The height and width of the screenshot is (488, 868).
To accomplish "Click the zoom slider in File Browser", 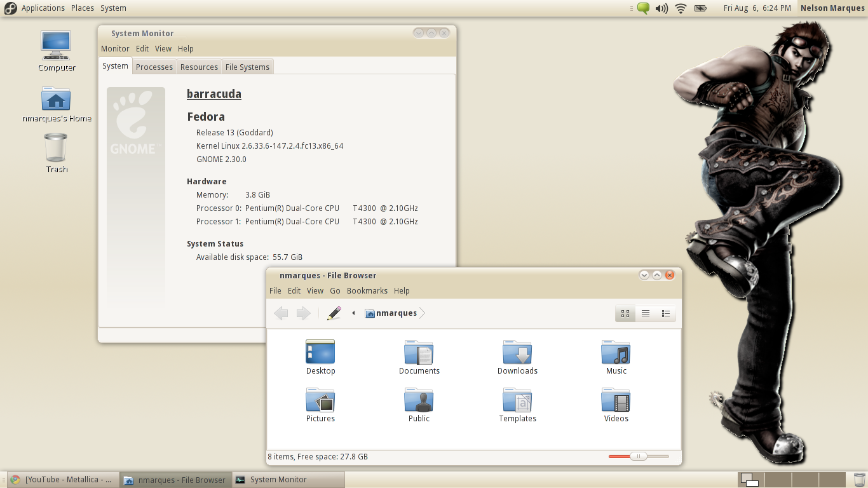I will [x=638, y=456].
